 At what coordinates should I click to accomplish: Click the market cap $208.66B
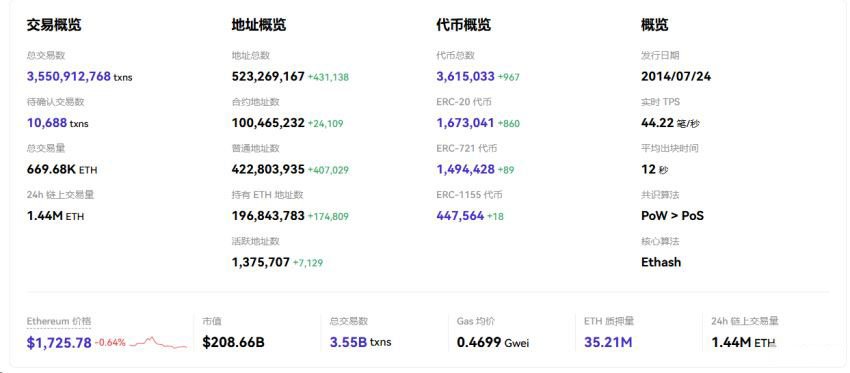click(234, 342)
